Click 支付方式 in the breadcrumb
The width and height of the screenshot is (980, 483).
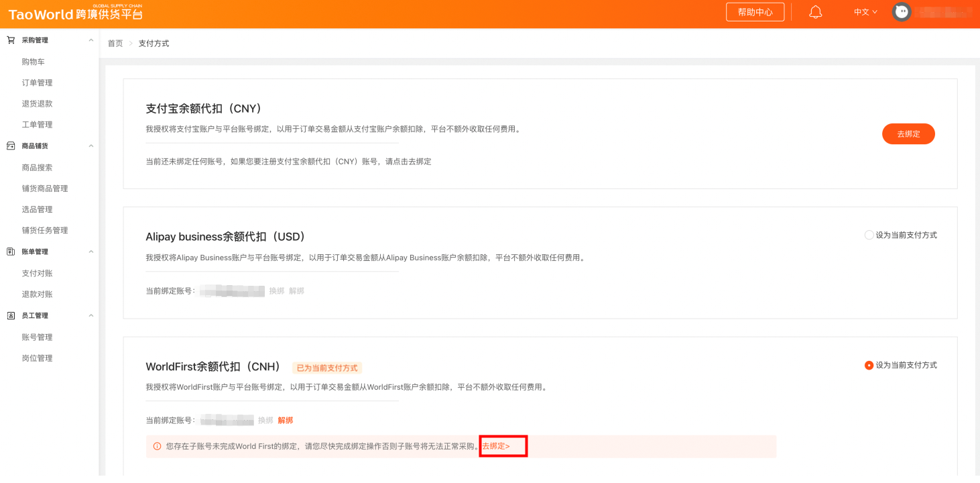pyautogui.click(x=154, y=43)
